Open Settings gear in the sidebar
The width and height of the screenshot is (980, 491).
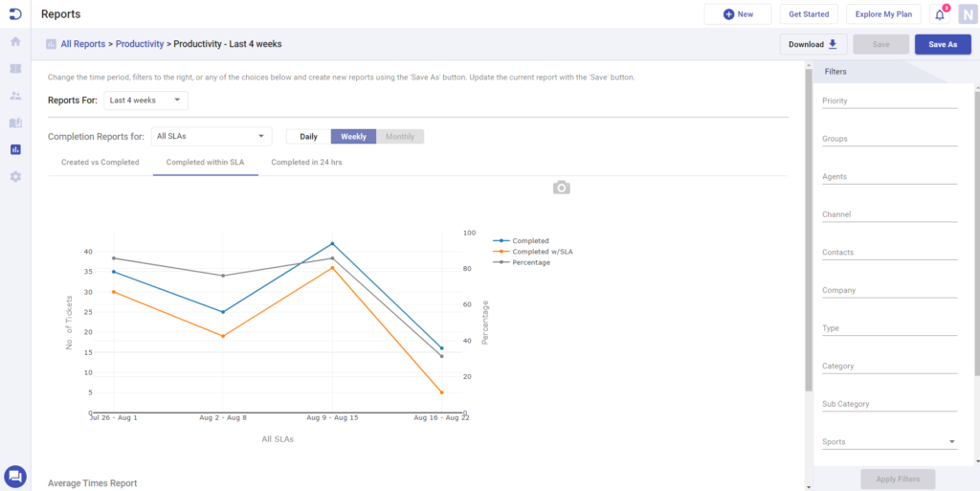click(x=15, y=177)
